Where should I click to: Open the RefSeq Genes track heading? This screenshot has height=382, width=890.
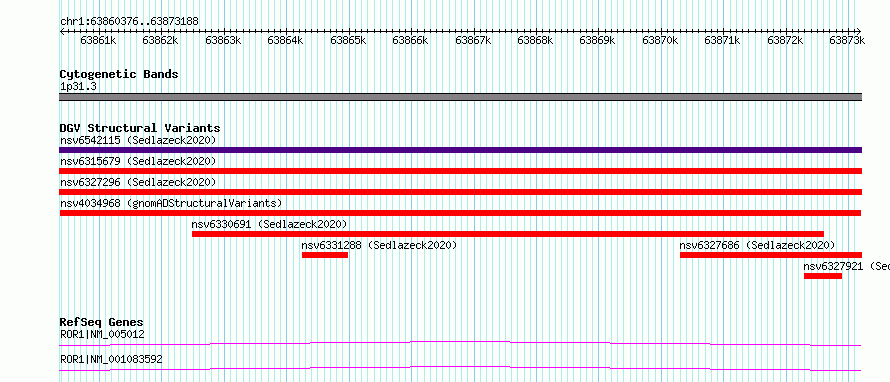pyautogui.click(x=102, y=322)
